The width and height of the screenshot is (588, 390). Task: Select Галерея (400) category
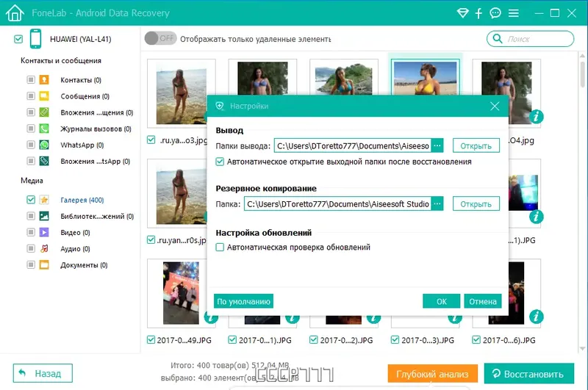82,200
